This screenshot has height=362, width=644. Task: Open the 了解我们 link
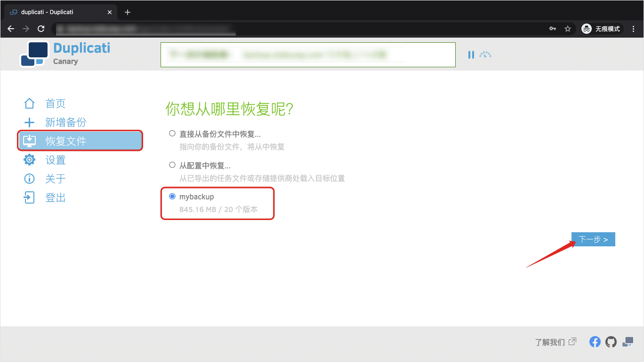coord(555,342)
